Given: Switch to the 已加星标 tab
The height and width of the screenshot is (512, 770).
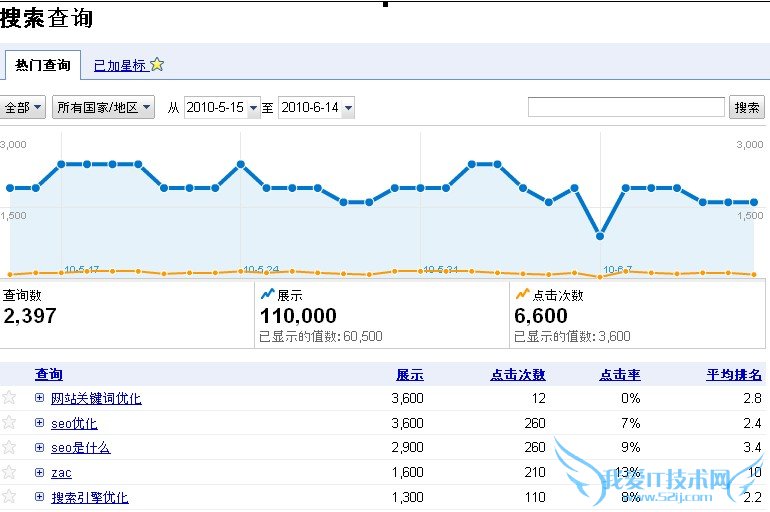Looking at the screenshot, I should click(x=120, y=66).
